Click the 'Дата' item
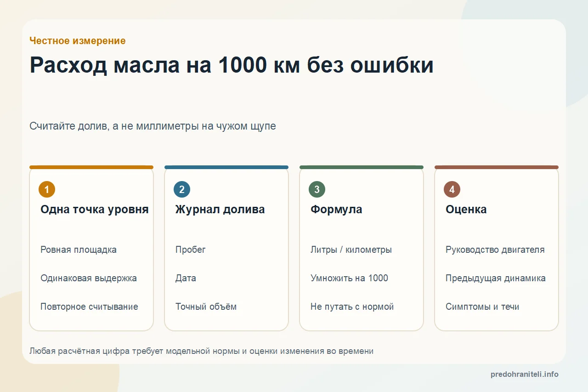This screenshot has height=392, width=588. point(186,278)
